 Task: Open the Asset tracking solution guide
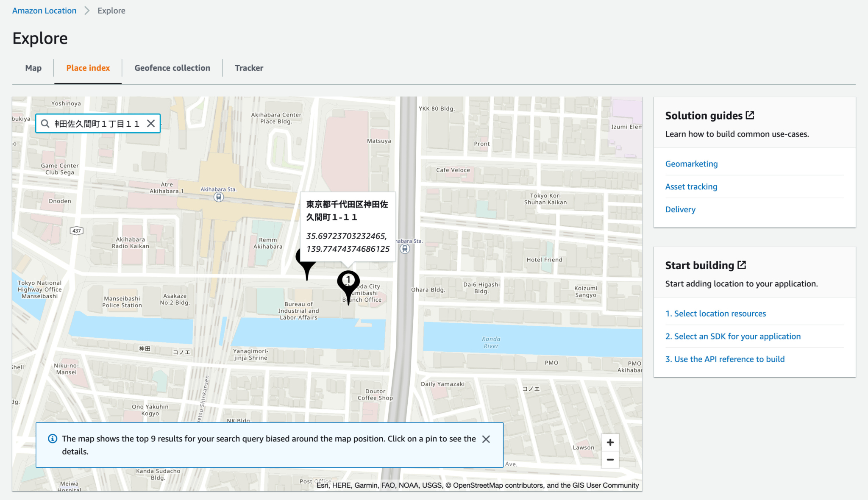(691, 186)
